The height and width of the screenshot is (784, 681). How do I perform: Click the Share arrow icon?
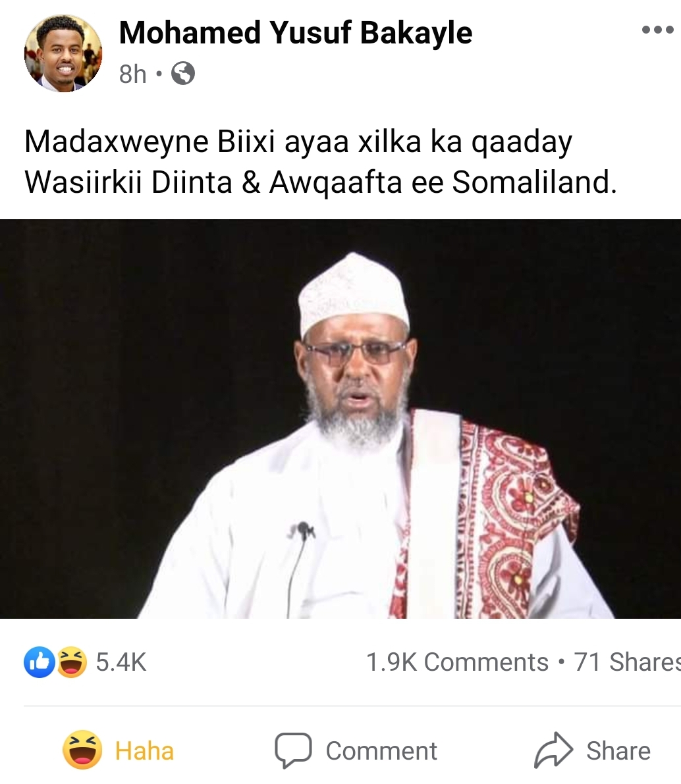(x=553, y=750)
